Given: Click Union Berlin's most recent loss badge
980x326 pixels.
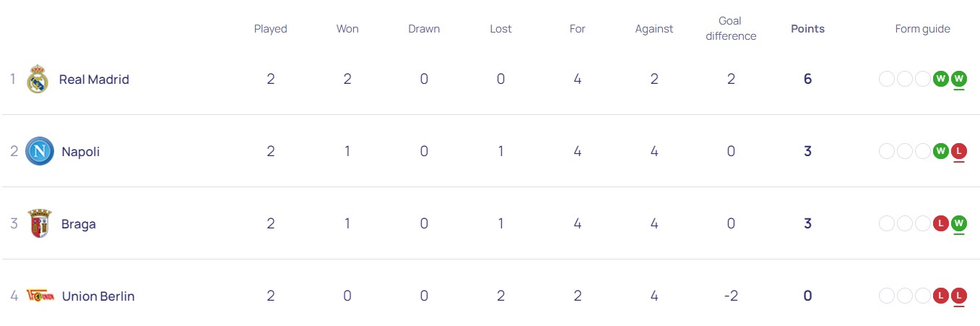Looking at the screenshot, I should (959, 296).
